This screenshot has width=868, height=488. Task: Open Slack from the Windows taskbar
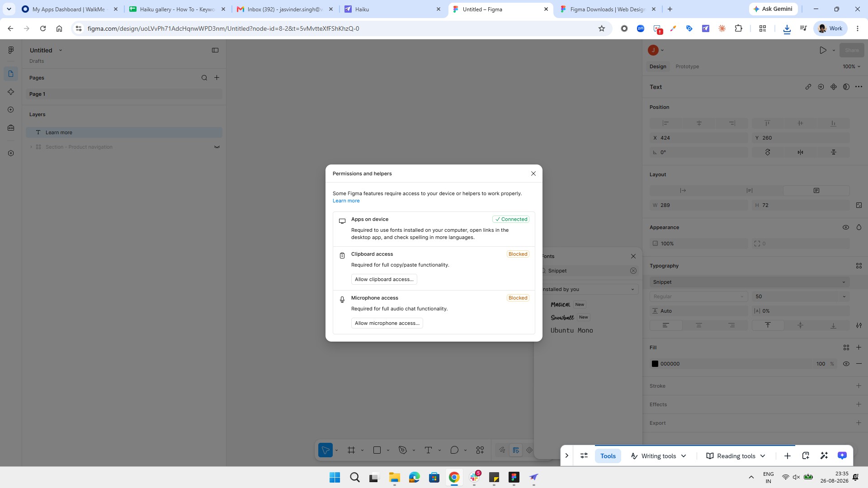(474, 477)
